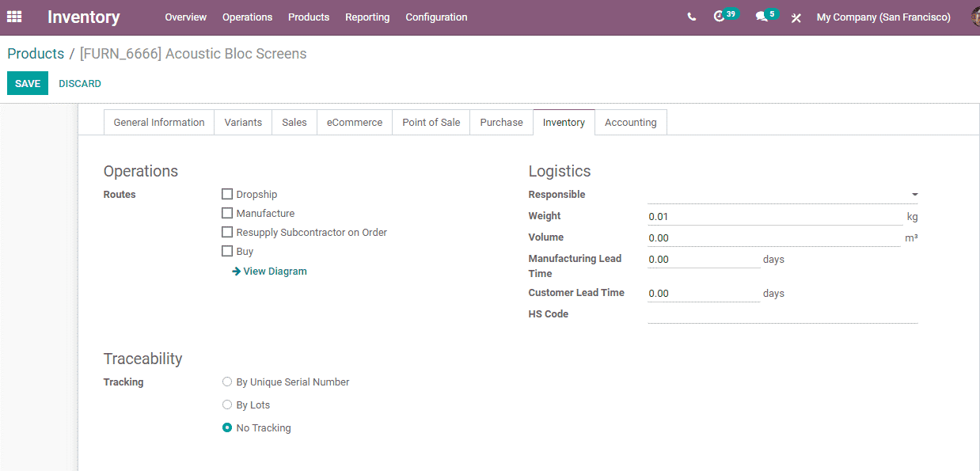Switch to the Sales tab
Viewport: 980px width, 471px height.
point(294,122)
